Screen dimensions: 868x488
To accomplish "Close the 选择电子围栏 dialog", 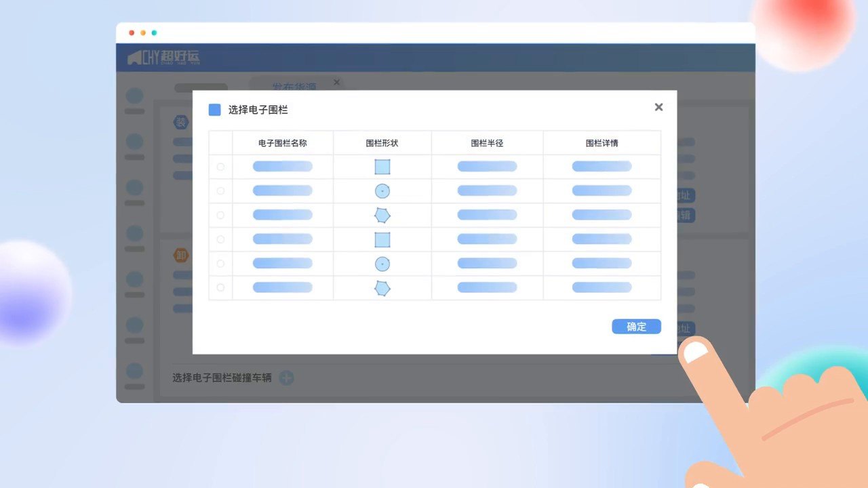I will pos(658,107).
